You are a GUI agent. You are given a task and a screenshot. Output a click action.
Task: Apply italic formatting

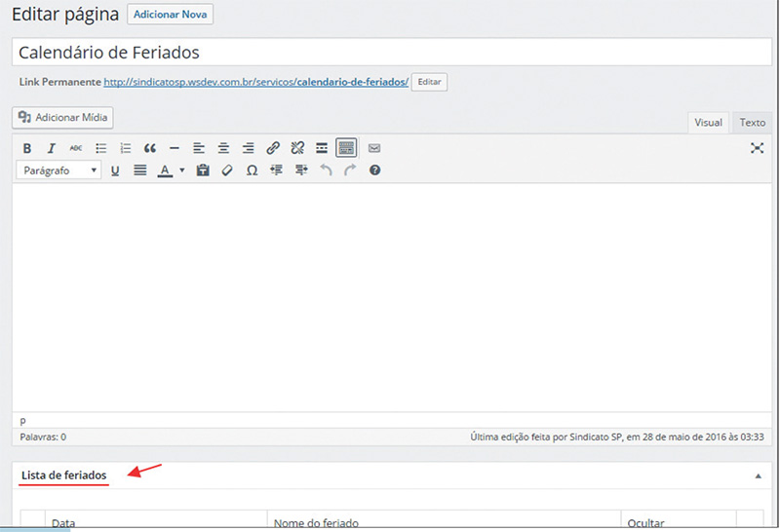tap(52, 148)
